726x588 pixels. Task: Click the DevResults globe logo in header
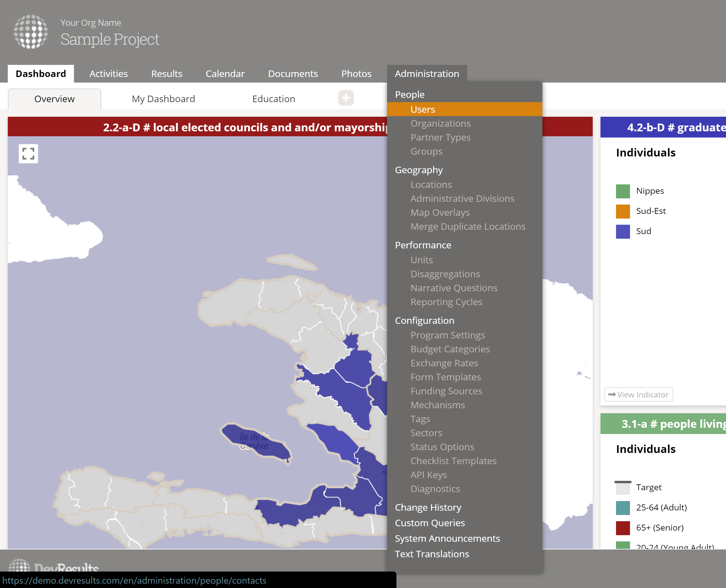tap(30, 31)
